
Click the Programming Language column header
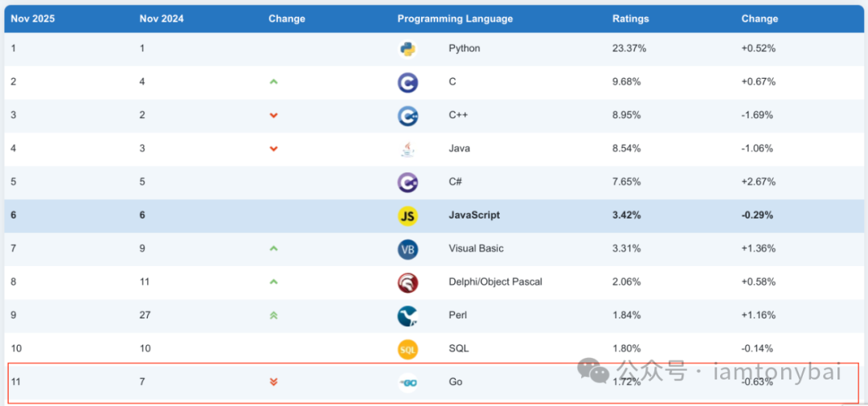coord(455,18)
